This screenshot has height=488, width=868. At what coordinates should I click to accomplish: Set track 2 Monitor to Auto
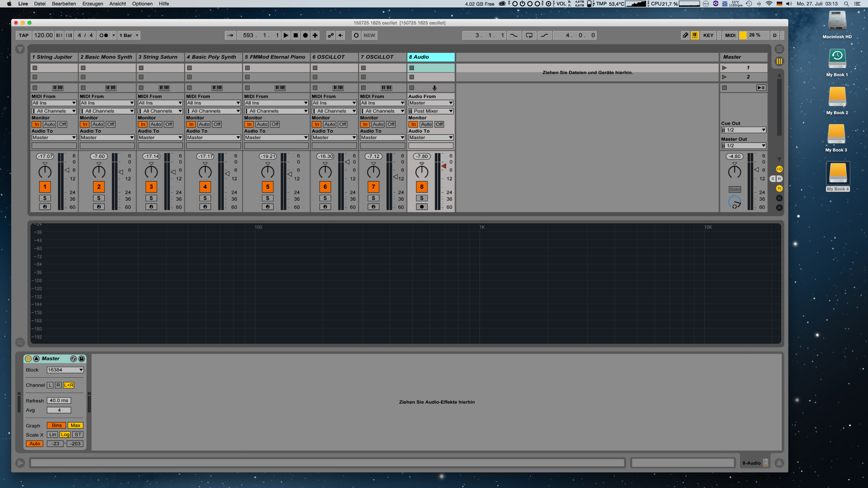tap(98, 124)
